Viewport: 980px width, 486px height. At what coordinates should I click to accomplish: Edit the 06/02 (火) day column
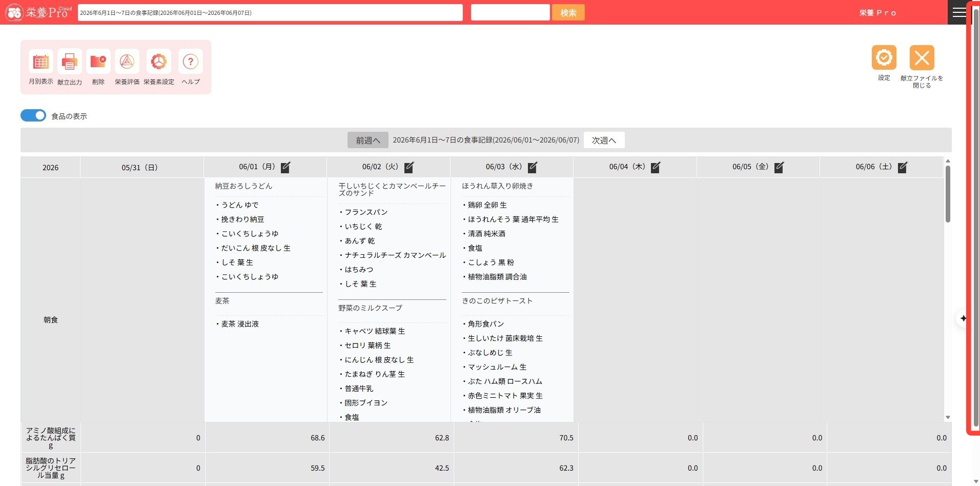point(409,167)
